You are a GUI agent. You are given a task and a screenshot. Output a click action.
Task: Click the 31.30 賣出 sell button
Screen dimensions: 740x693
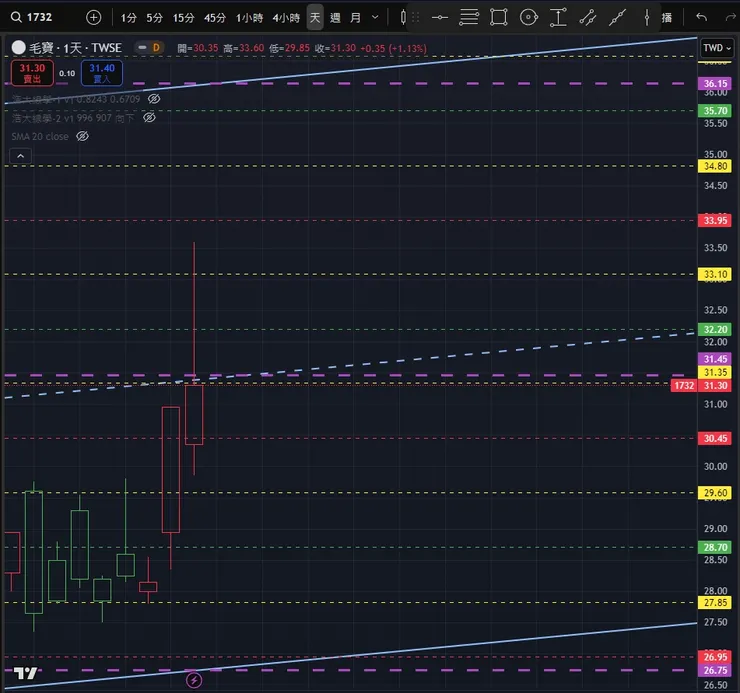coord(32,73)
